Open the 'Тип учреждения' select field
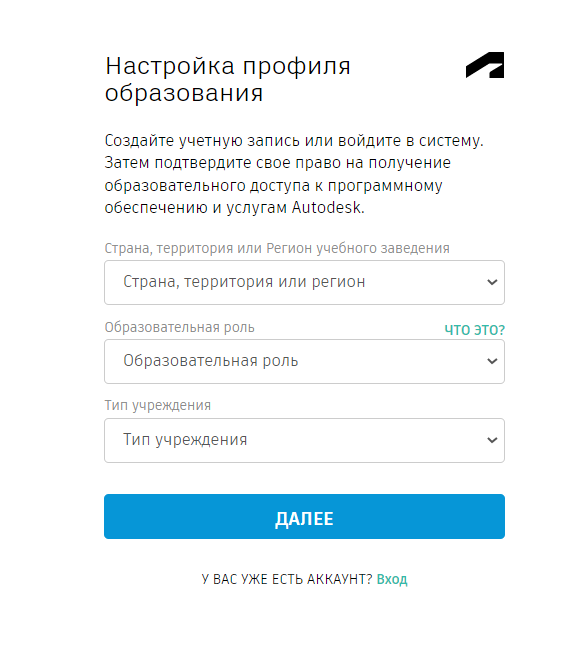 (x=304, y=440)
